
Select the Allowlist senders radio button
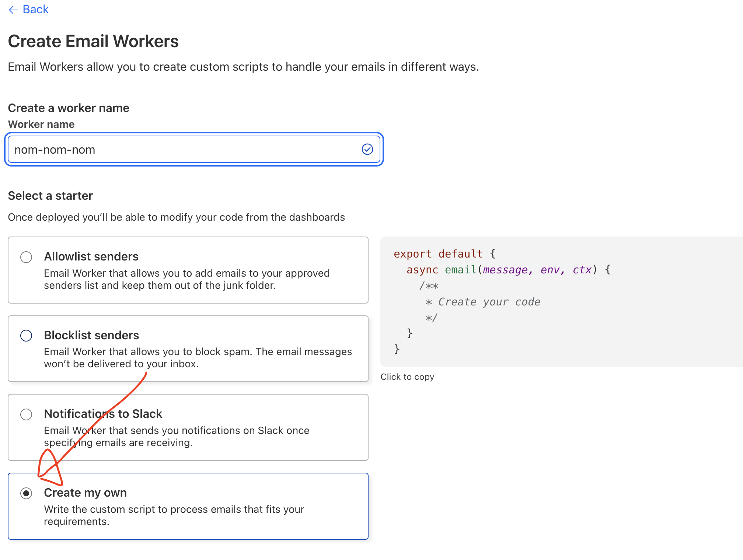[26, 257]
